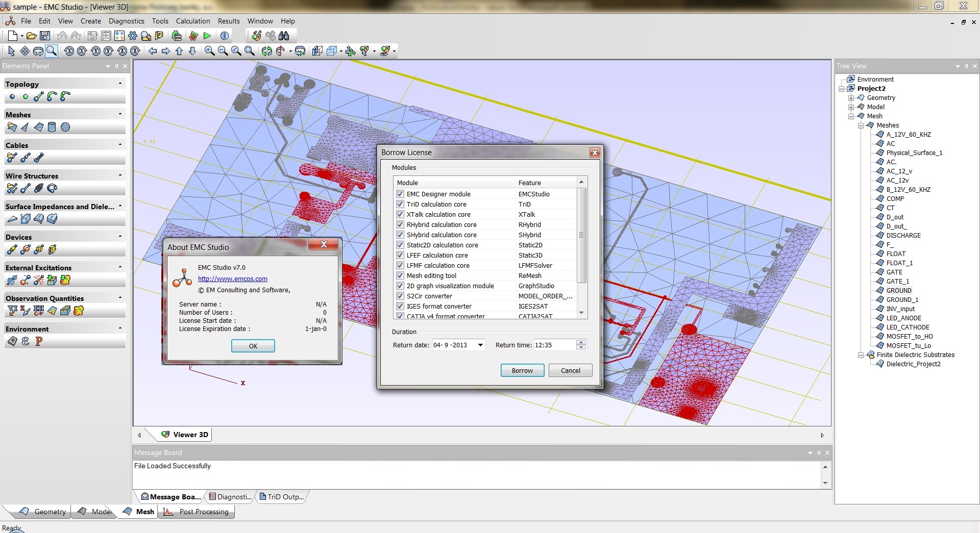Uncheck EMC Designer module checkbox
This screenshot has height=533, width=980.
tap(400, 194)
